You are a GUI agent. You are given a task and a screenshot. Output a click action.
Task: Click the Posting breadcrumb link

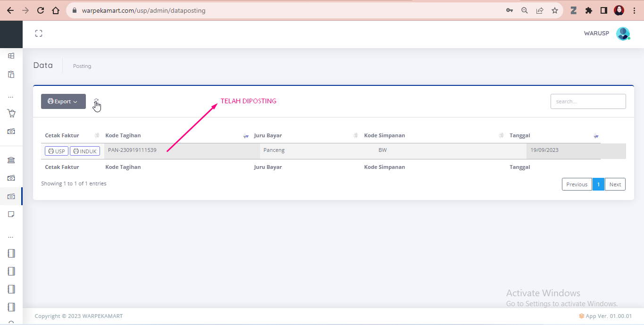(x=82, y=66)
